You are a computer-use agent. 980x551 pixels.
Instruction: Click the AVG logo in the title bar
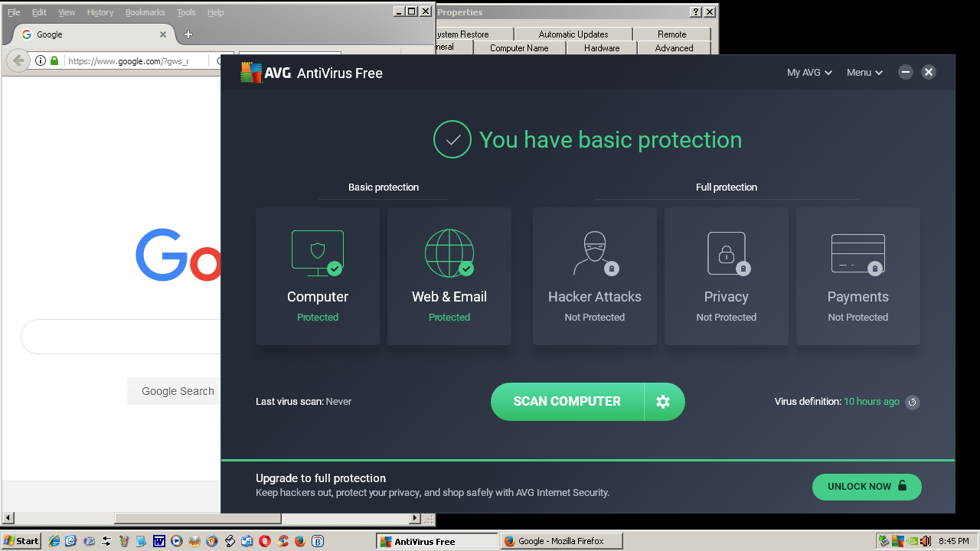pos(265,73)
